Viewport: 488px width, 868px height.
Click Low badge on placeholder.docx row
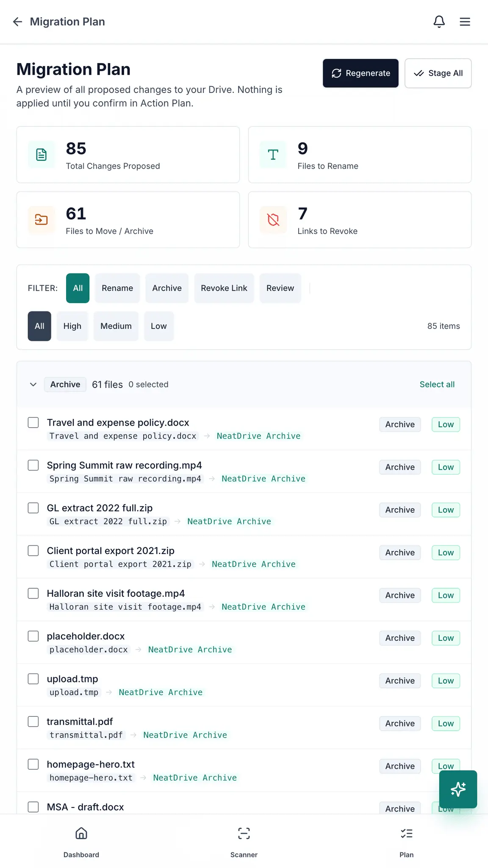(x=446, y=638)
